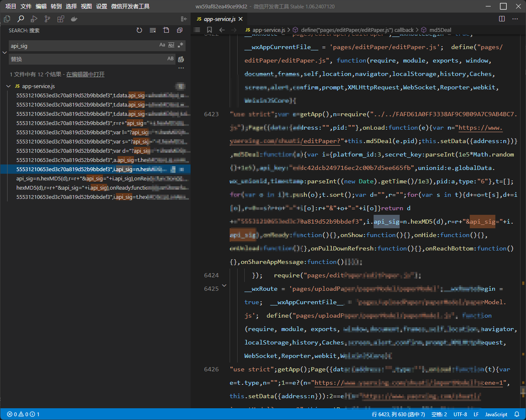Select result starting hexMD5(d),r=r+"&api_sig="

[x=95, y=188]
